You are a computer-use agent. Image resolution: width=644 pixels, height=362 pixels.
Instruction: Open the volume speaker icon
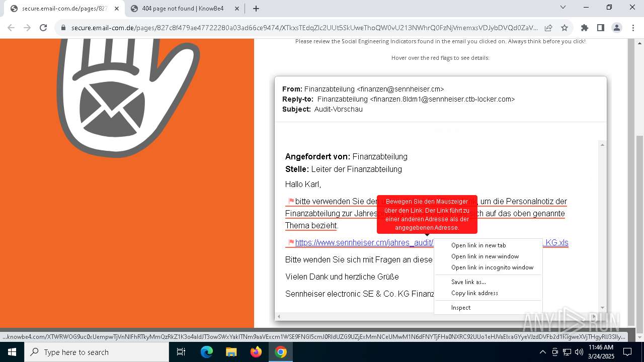pos(579,352)
